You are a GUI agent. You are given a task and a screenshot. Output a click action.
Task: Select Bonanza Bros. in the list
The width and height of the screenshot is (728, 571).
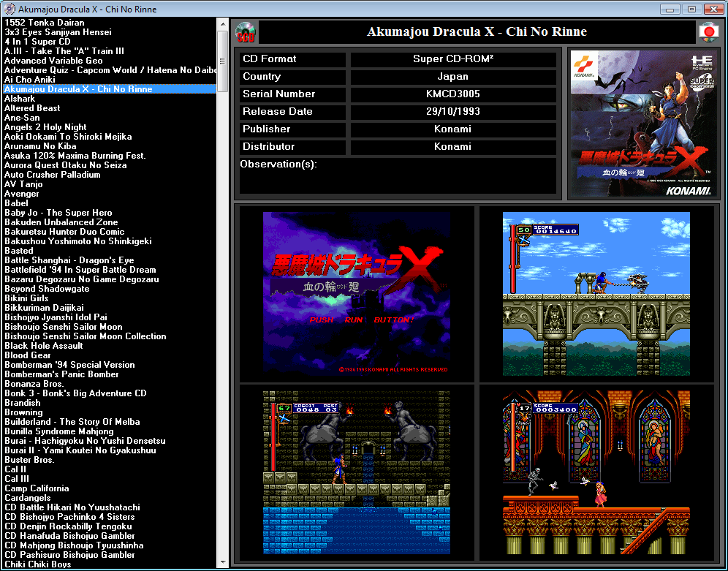(x=34, y=384)
